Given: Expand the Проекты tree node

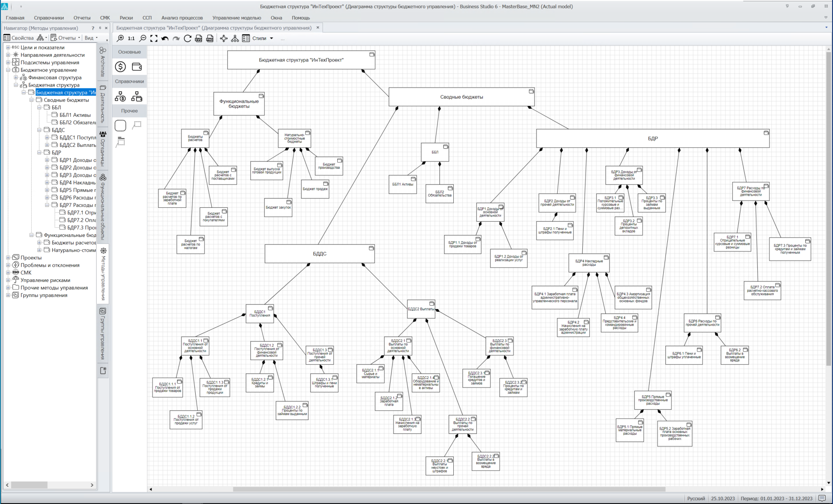Looking at the screenshot, I should click(8, 258).
